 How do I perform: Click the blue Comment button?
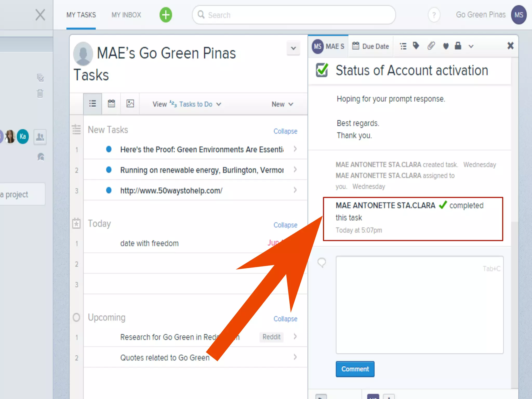click(355, 369)
